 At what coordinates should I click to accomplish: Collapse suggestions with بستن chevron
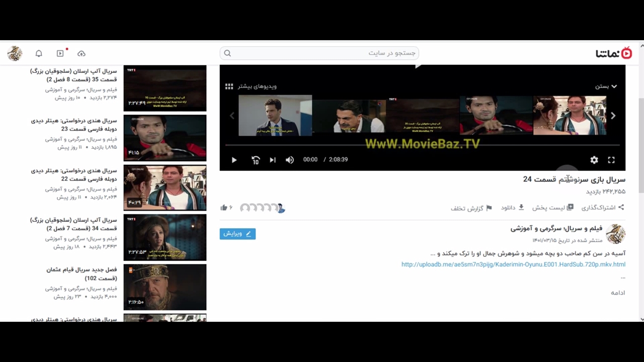[x=606, y=86]
